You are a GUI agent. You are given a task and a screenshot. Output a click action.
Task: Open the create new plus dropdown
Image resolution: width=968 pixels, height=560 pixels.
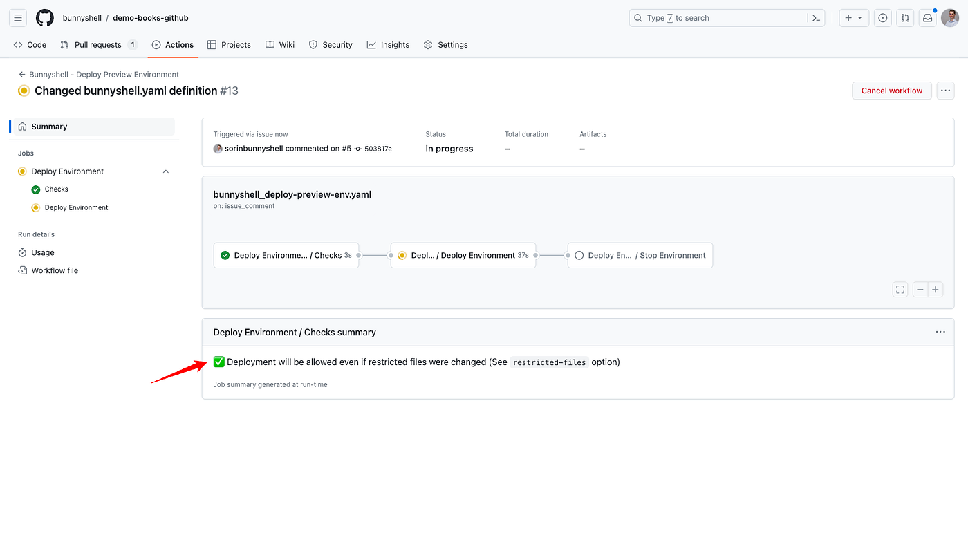click(854, 18)
